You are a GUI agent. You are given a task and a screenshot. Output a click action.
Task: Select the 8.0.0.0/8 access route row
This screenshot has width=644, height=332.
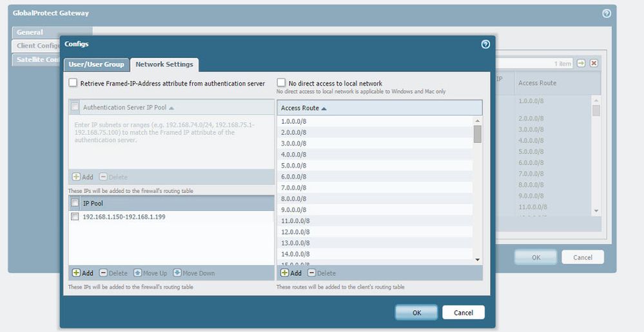(x=375, y=199)
